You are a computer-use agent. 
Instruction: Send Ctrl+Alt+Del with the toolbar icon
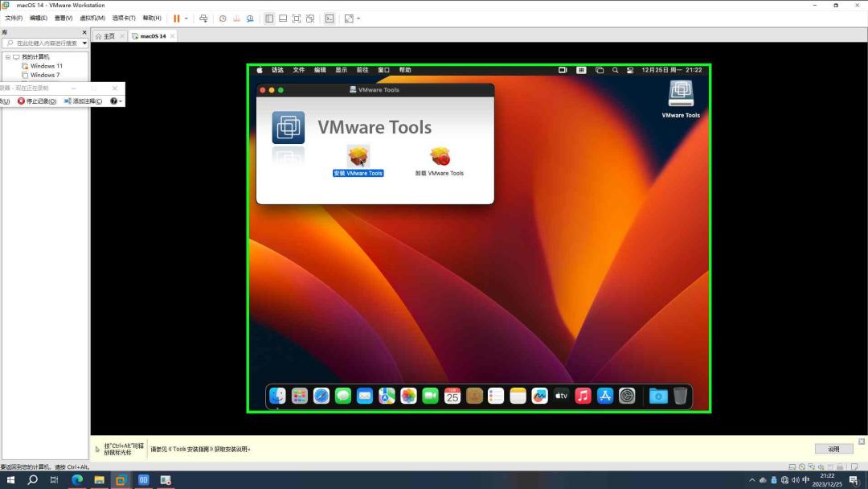click(203, 17)
